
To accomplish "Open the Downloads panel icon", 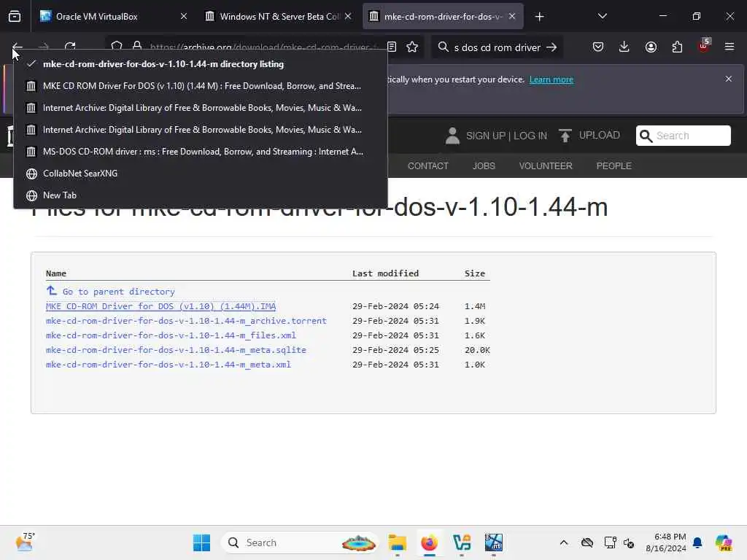I will 624,47.
